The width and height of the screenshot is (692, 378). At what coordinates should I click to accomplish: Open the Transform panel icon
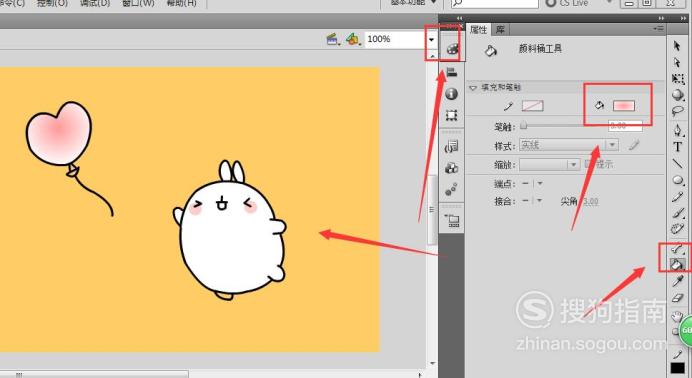451,116
